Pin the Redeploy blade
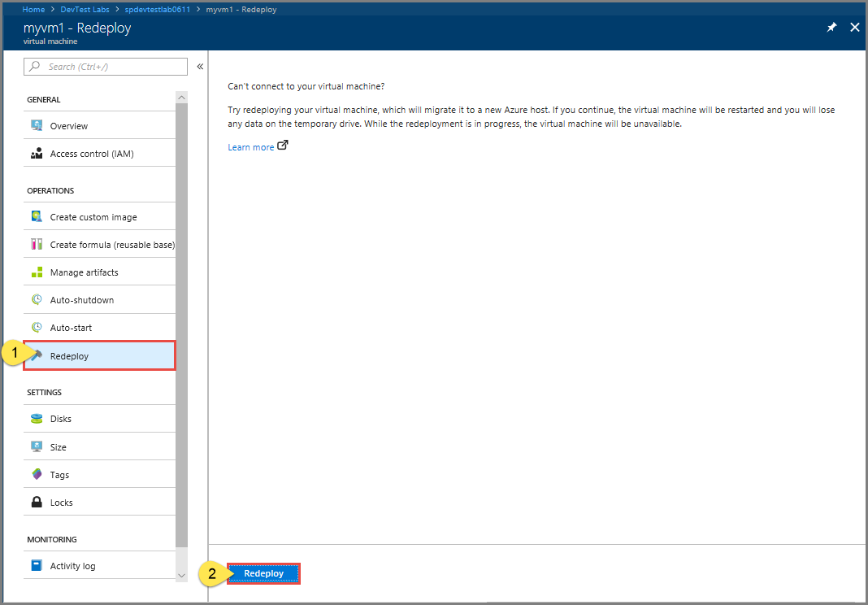The width and height of the screenshot is (868, 605). coord(831,27)
